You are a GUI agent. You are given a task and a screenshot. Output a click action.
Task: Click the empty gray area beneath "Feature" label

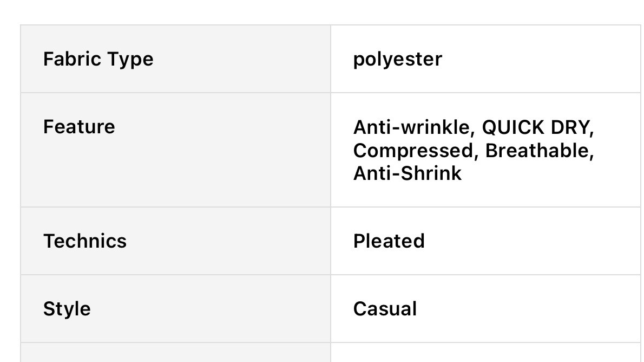(175, 173)
